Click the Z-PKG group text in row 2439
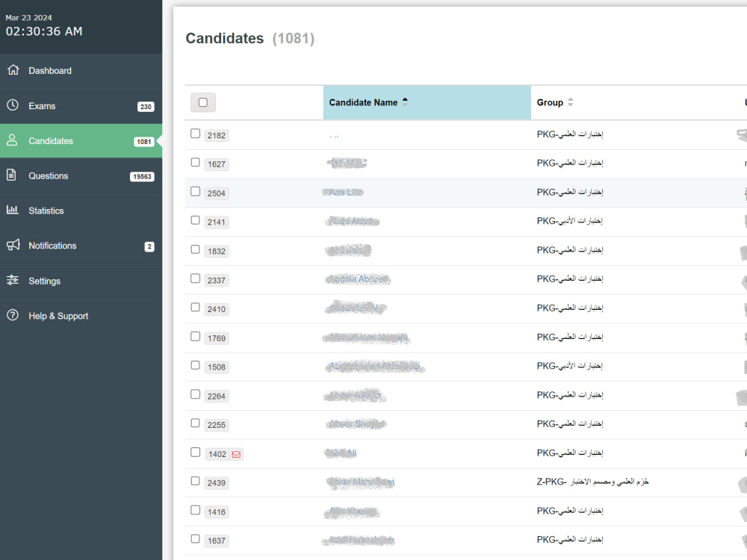 point(592,482)
